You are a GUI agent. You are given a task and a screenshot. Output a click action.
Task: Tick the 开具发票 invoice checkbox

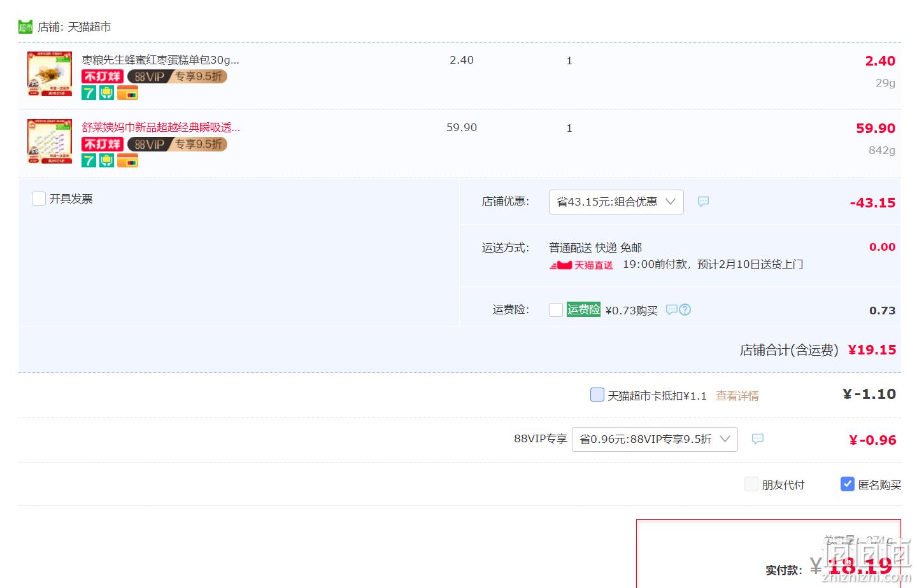click(x=39, y=199)
